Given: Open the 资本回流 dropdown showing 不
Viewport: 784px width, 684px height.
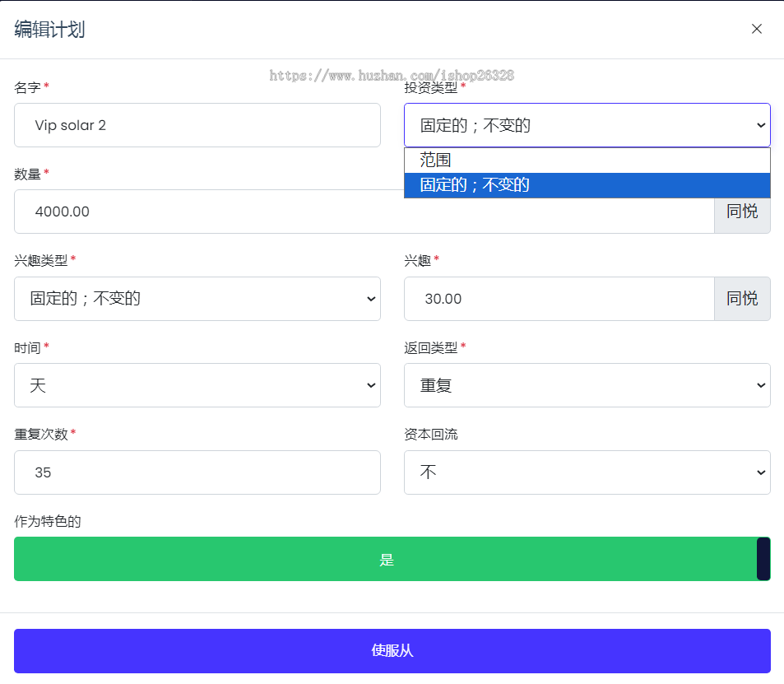Looking at the screenshot, I should tap(587, 472).
